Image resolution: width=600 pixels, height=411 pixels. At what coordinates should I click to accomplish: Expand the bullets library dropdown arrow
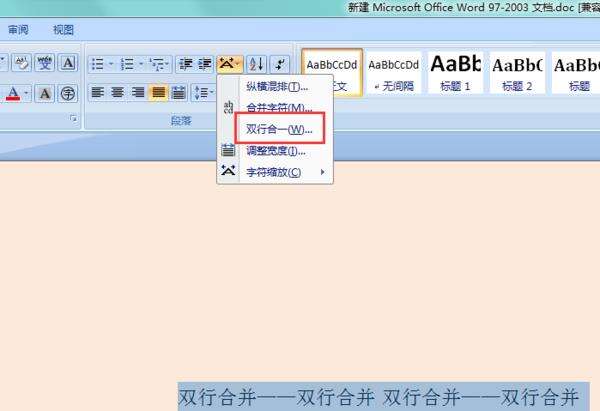point(111,64)
